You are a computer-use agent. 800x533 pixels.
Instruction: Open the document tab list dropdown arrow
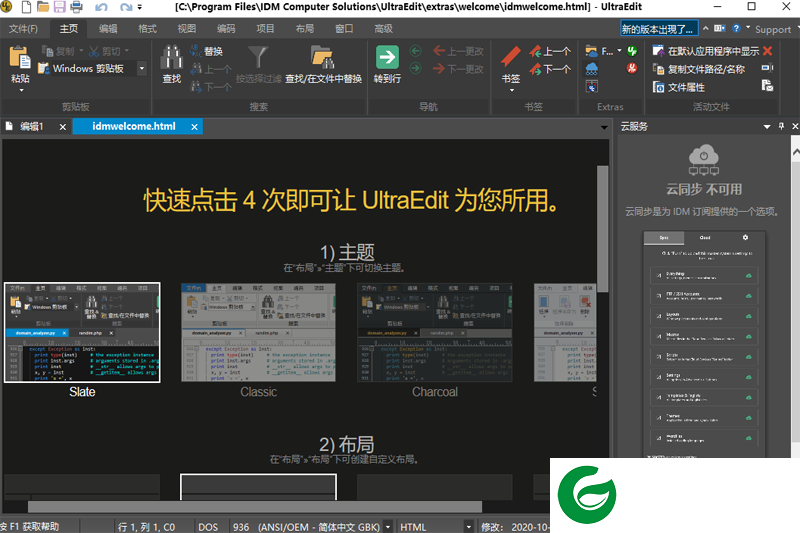(x=604, y=128)
